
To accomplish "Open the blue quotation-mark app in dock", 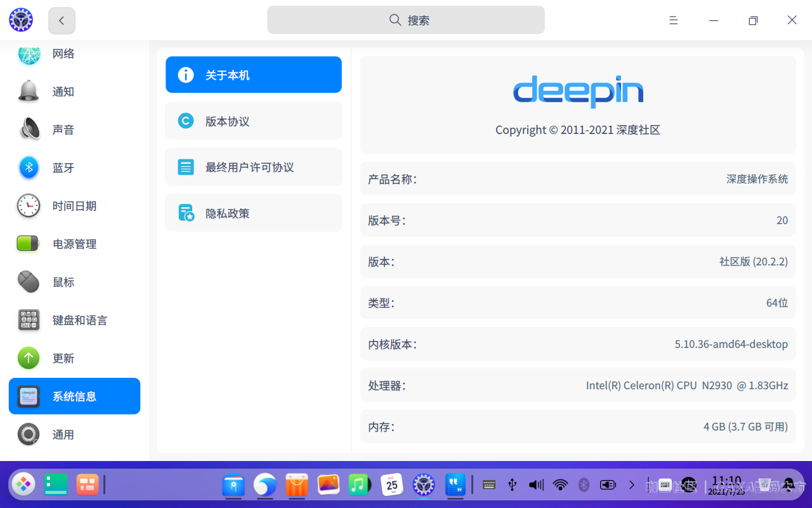I will 455,485.
